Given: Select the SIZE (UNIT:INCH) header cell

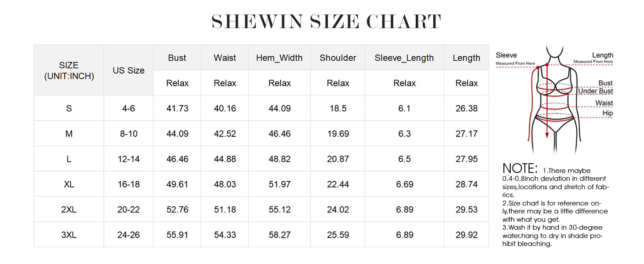Looking at the screenshot, I should pyautogui.click(x=69, y=70).
